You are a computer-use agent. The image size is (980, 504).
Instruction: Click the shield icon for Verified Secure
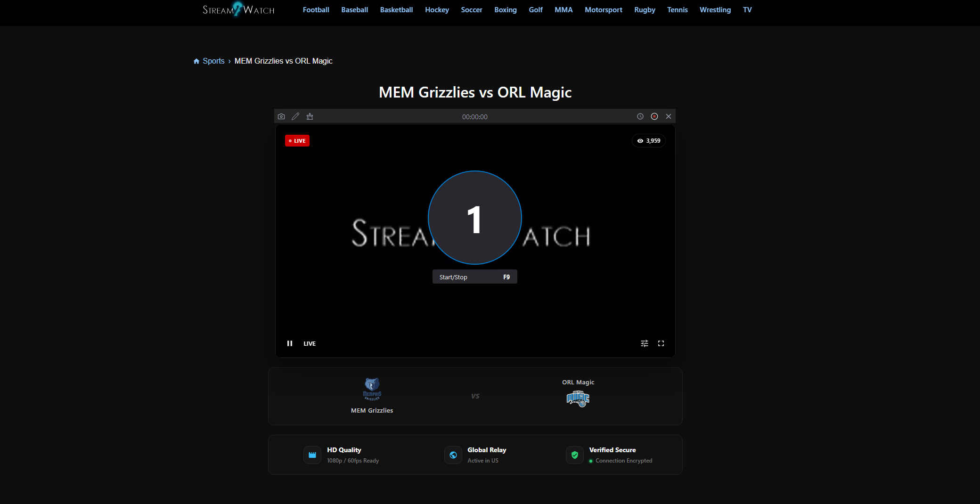[x=575, y=455]
